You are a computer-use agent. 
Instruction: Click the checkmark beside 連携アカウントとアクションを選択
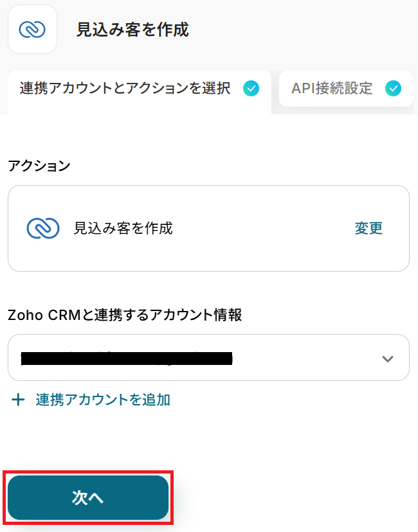251,89
